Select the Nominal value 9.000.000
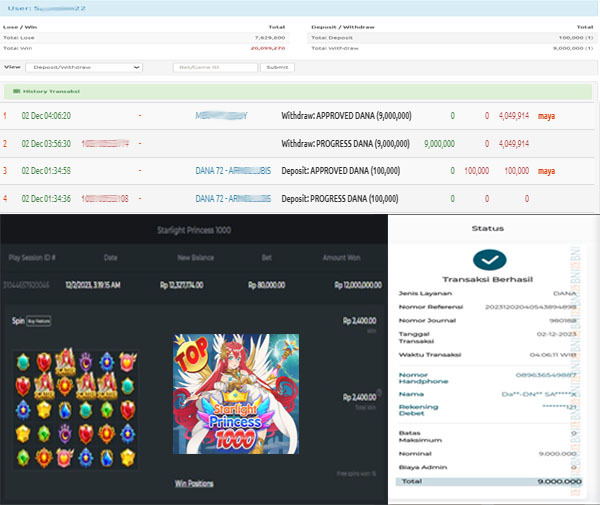 pyautogui.click(x=558, y=453)
